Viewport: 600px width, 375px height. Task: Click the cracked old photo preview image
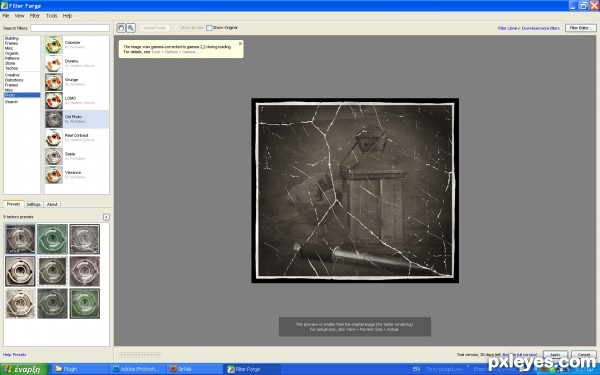coord(355,191)
